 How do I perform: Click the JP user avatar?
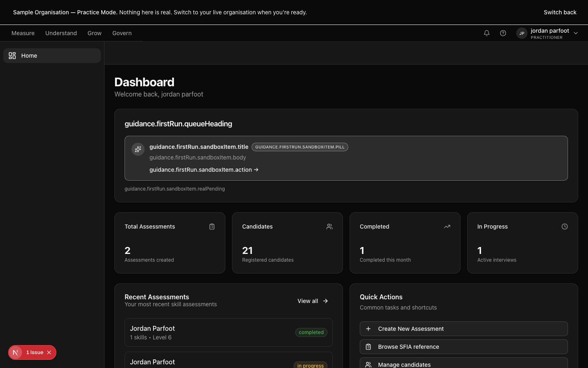(x=522, y=33)
